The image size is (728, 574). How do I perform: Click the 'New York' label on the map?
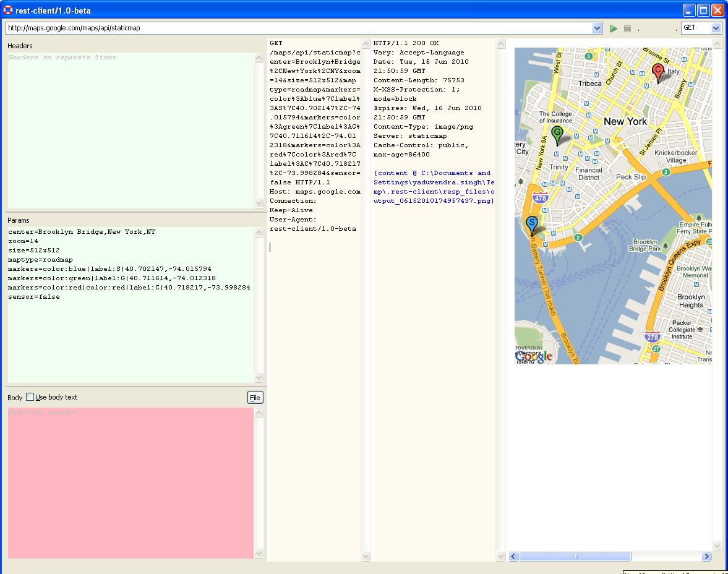point(625,121)
